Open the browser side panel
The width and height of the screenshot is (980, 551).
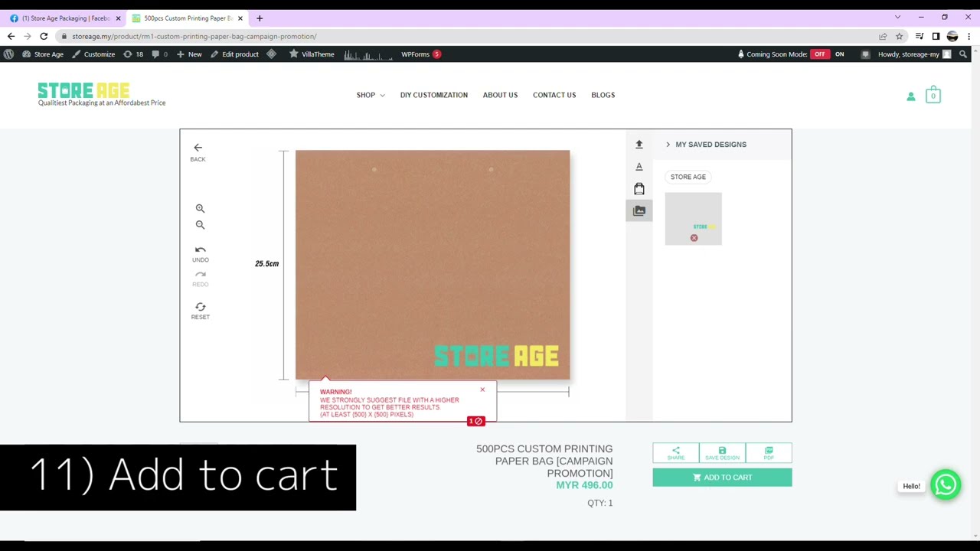click(x=936, y=36)
